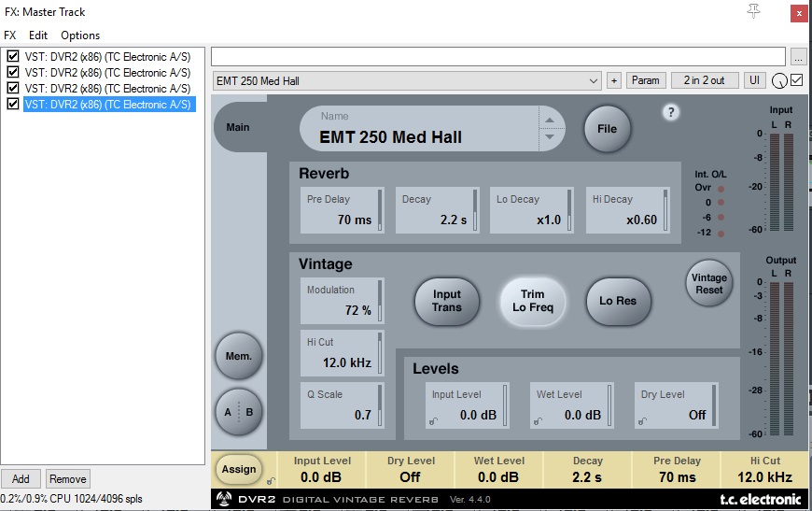This screenshot has width=812, height=511.
Task: Click preset name up arrow
Action: click(x=550, y=121)
